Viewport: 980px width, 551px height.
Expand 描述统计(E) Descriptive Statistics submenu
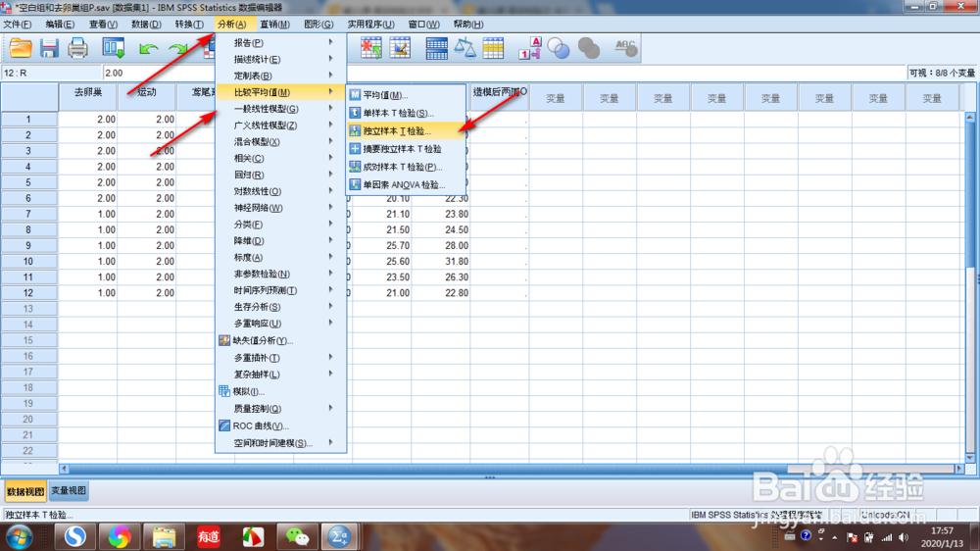(x=280, y=60)
